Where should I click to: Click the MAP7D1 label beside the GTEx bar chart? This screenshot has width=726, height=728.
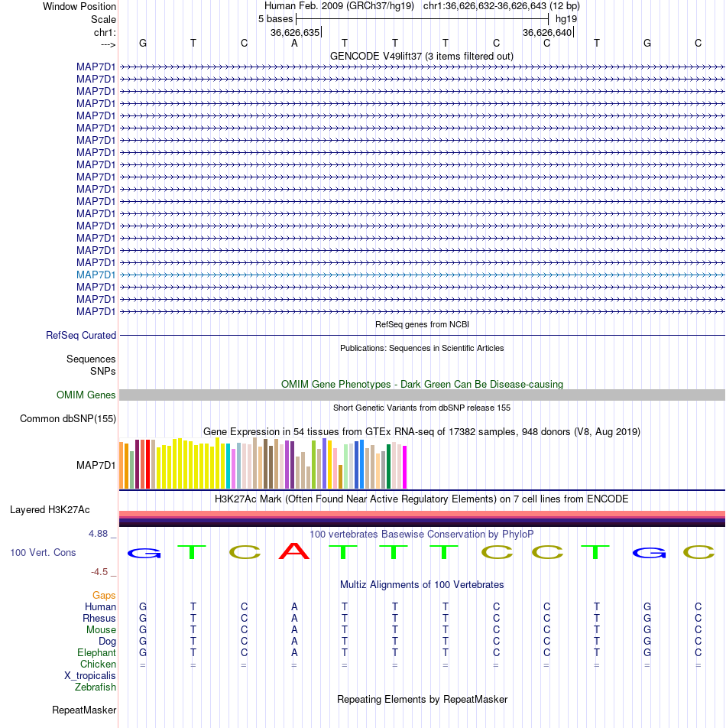tap(96, 465)
